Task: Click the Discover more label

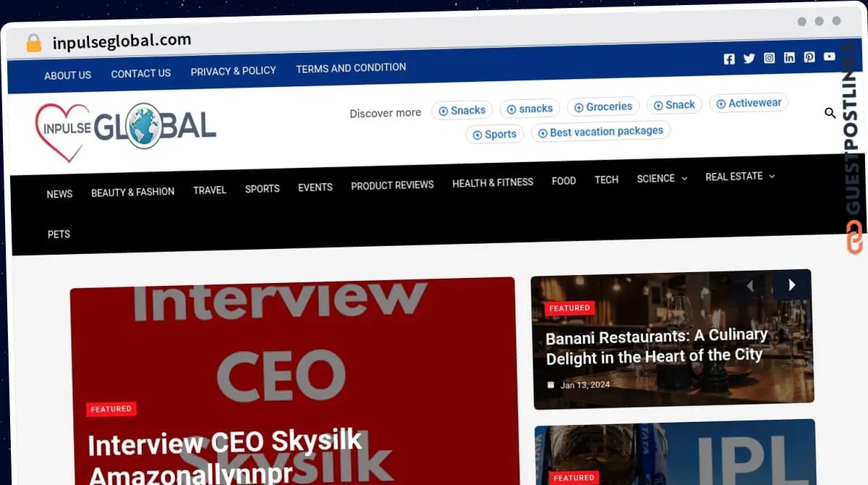Action: [385, 113]
